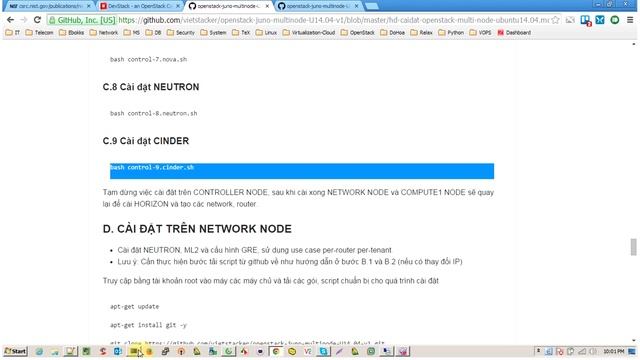Click the scrollbar down arrow

633,340
